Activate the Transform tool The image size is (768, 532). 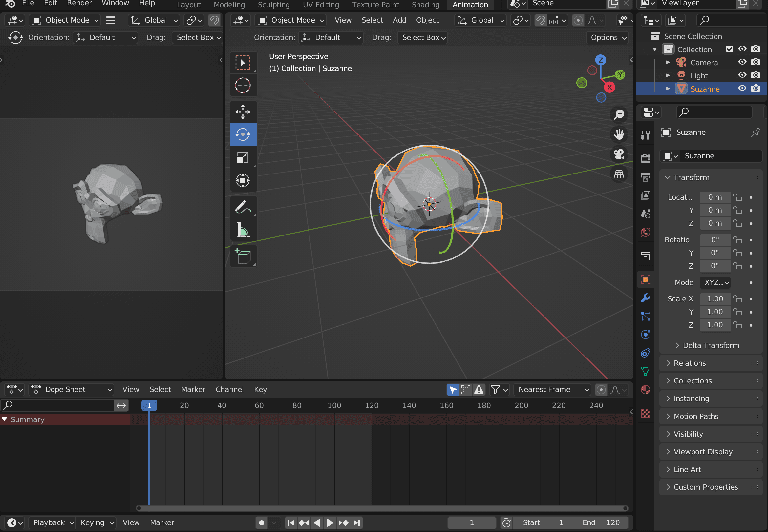tap(243, 181)
